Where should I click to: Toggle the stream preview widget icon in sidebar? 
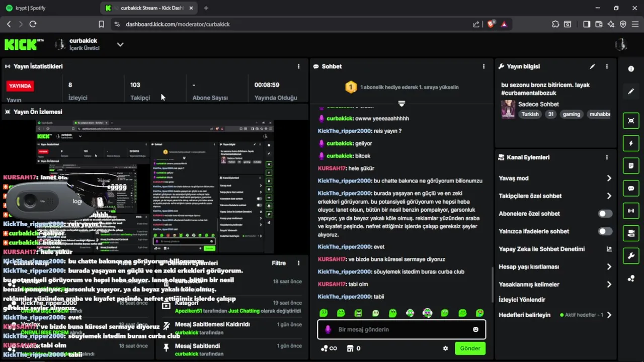pos(631,121)
